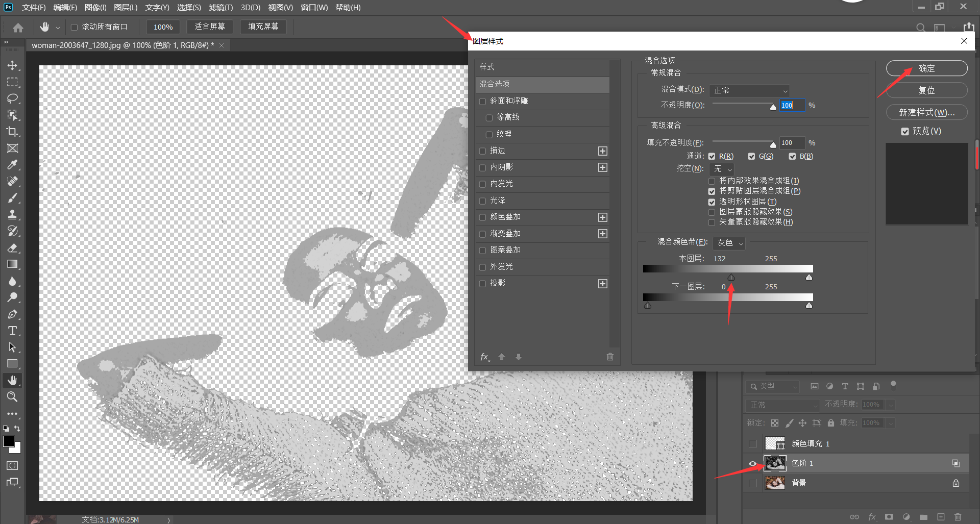
Task: Open the 混合模式 dropdown
Action: [749, 90]
